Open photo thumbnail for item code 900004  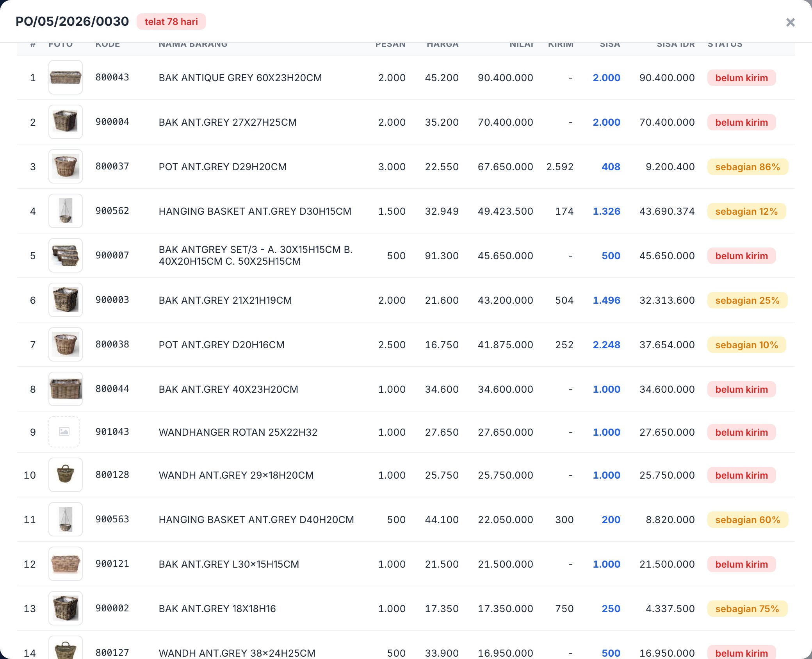pos(66,122)
